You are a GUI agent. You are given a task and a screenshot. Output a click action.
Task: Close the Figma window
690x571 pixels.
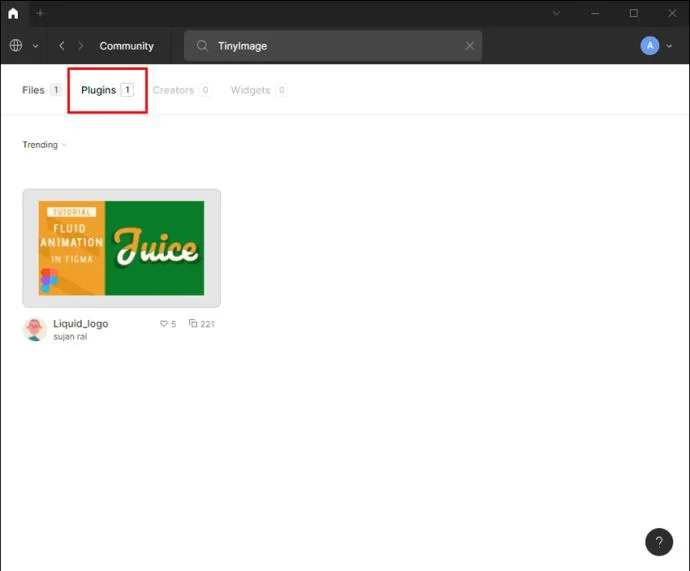(x=672, y=13)
